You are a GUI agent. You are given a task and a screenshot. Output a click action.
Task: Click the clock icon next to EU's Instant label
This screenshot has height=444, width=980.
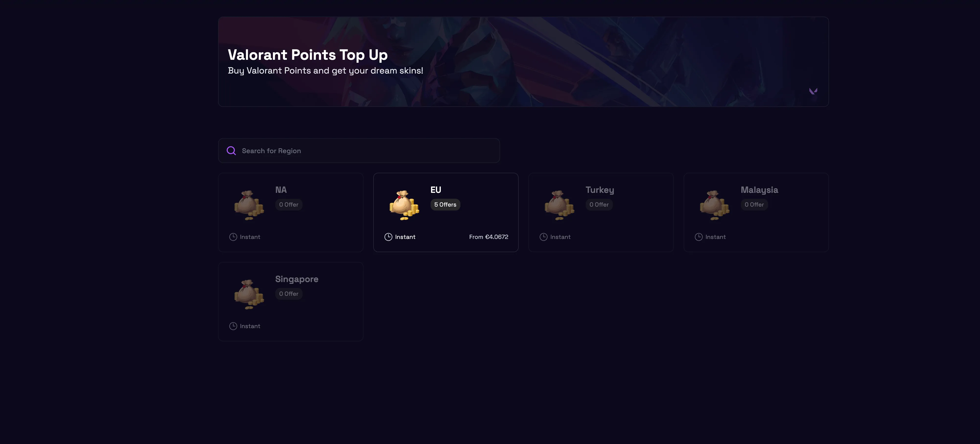[388, 236]
